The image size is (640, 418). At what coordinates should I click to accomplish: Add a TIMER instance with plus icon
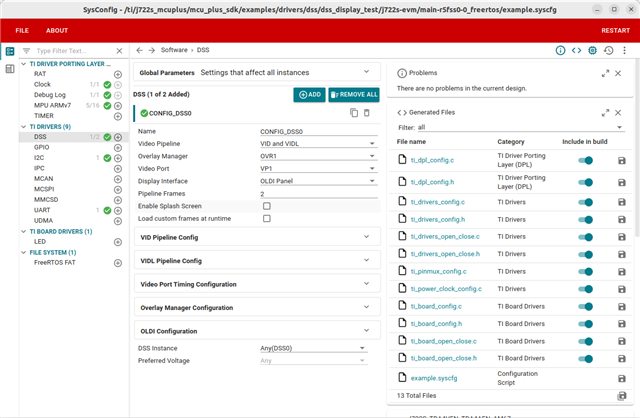[118, 116]
